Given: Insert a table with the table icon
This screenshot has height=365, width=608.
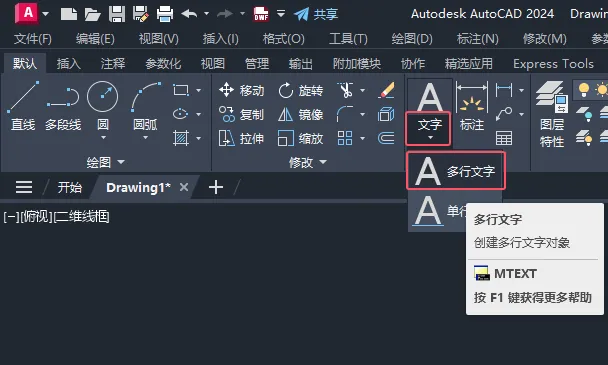Looking at the screenshot, I should click(504, 138).
